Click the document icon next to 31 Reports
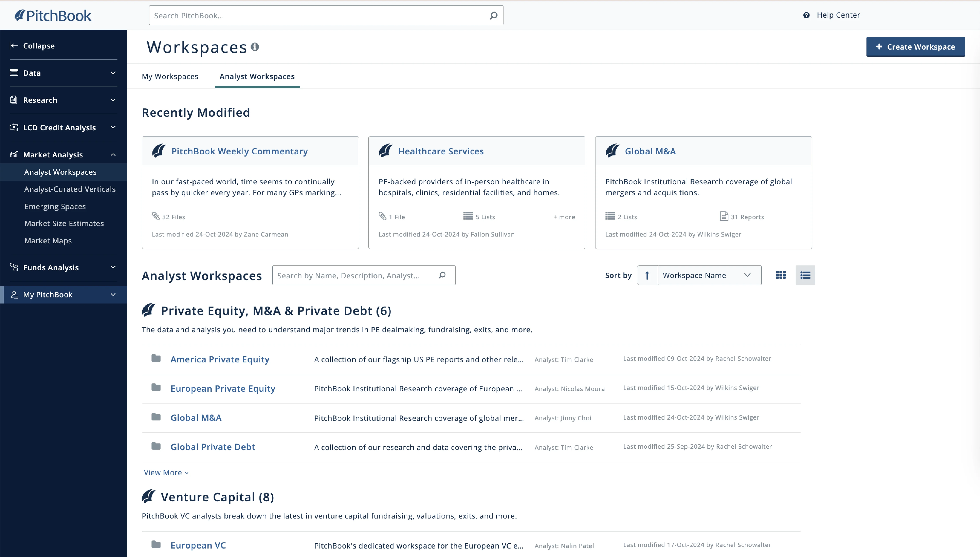Screen dimensions: 980x557 tap(724, 216)
